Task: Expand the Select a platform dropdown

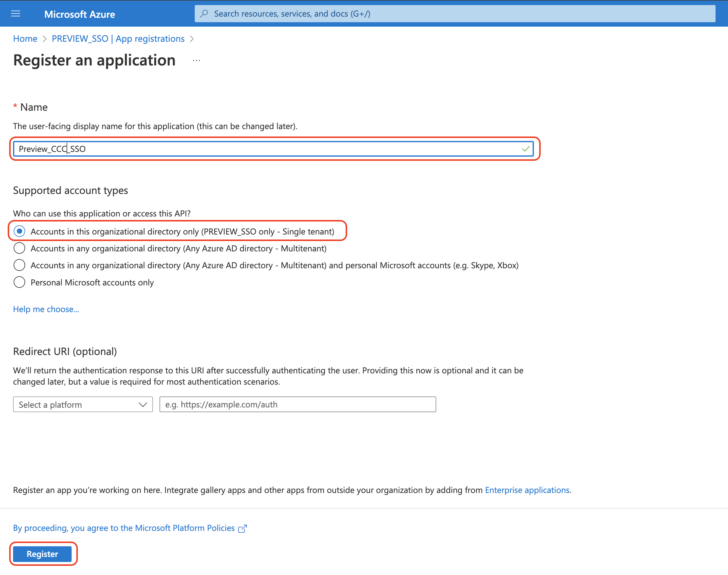Action: coord(83,404)
